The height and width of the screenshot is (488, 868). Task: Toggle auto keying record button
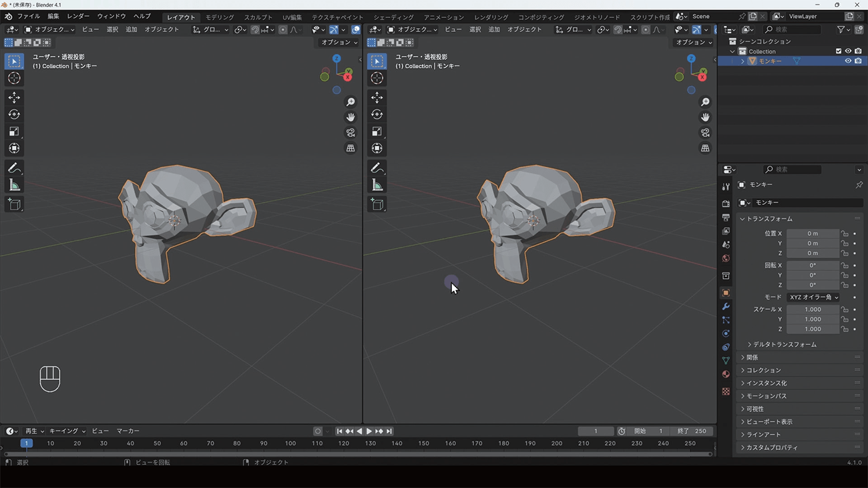click(x=318, y=431)
